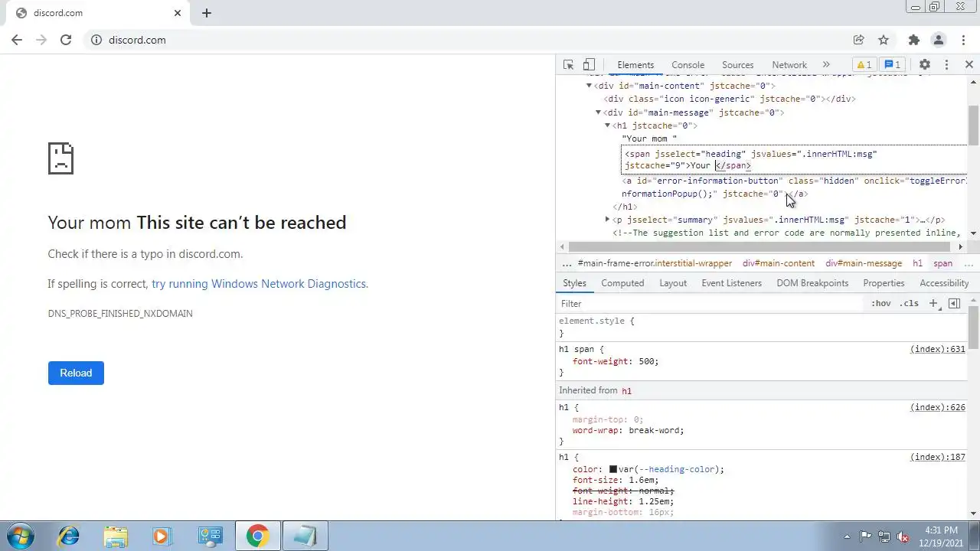Select the error-information-button anchor row
Screen dimensions: 980x551
pyautogui.click(x=794, y=187)
